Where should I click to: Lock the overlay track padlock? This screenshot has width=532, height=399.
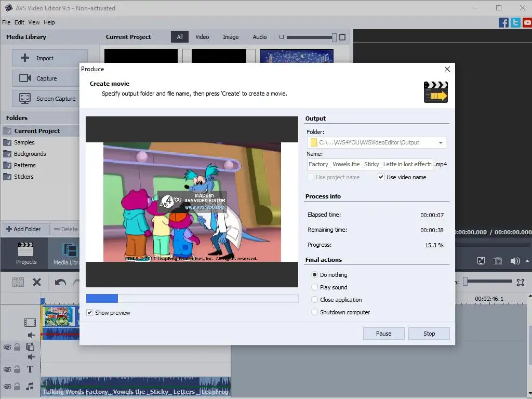click(17, 347)
